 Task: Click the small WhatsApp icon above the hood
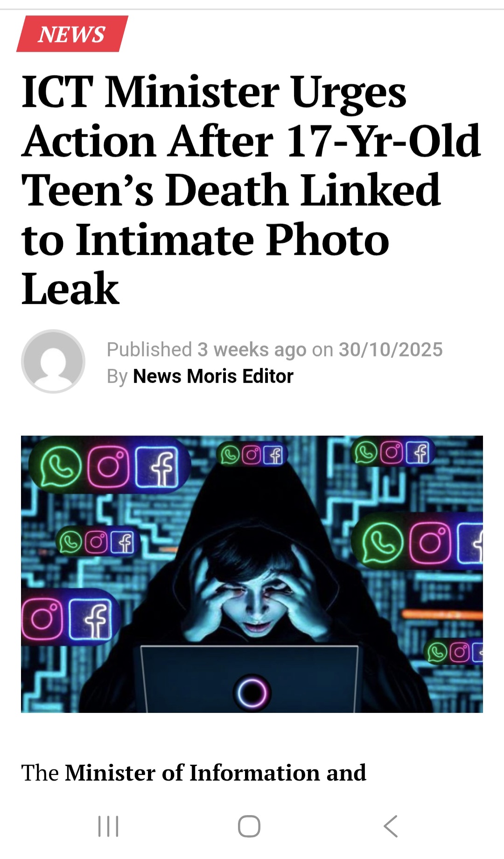point(230,455)
